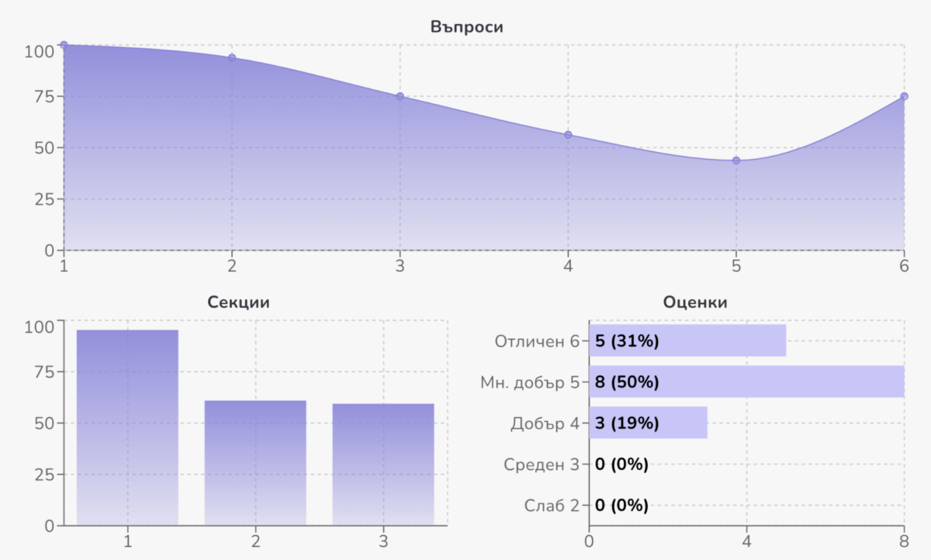Select the data point at question 3
The height and width of the screenshot is (560, 931).
(400, 96)
